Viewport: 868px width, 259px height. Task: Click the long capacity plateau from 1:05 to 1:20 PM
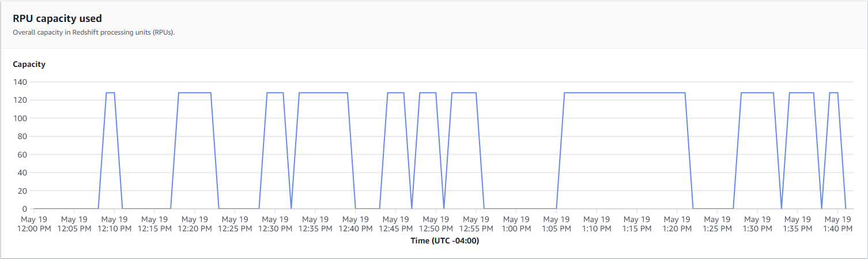[625, 92]
